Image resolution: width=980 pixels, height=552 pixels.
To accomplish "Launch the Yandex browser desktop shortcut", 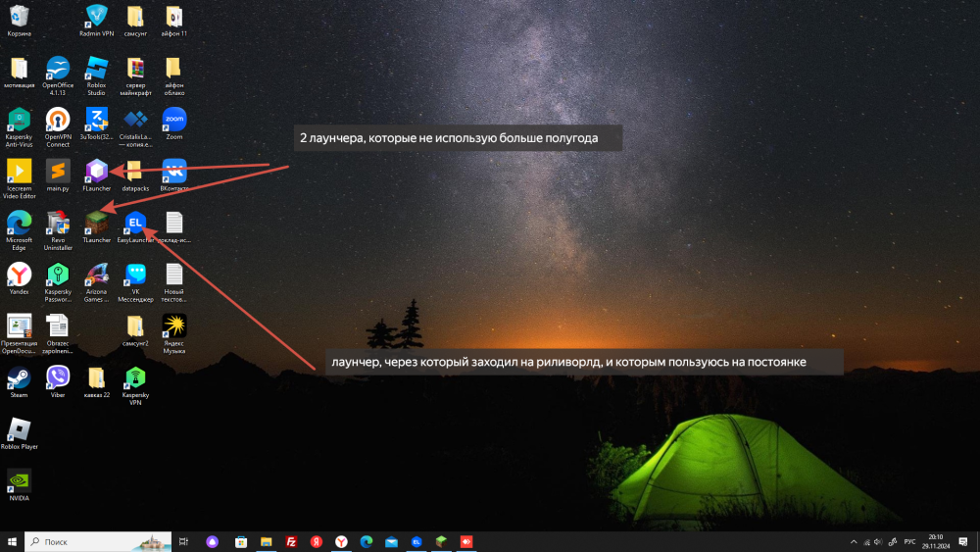I will 20,278.
